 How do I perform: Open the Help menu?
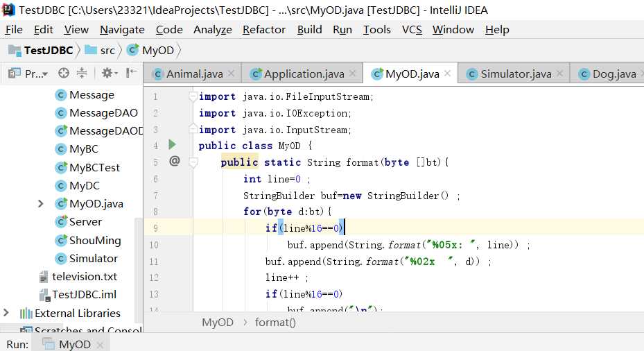pos(497,30)
